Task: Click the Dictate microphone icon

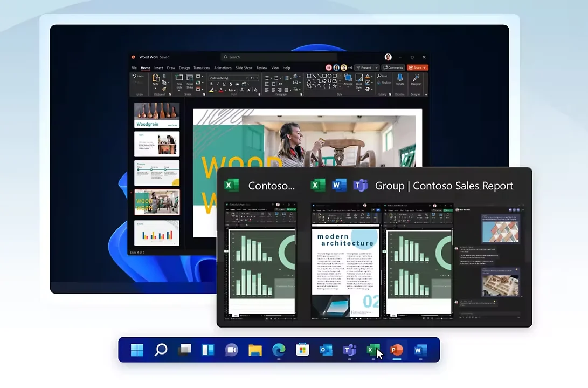Action: (400, 78)
